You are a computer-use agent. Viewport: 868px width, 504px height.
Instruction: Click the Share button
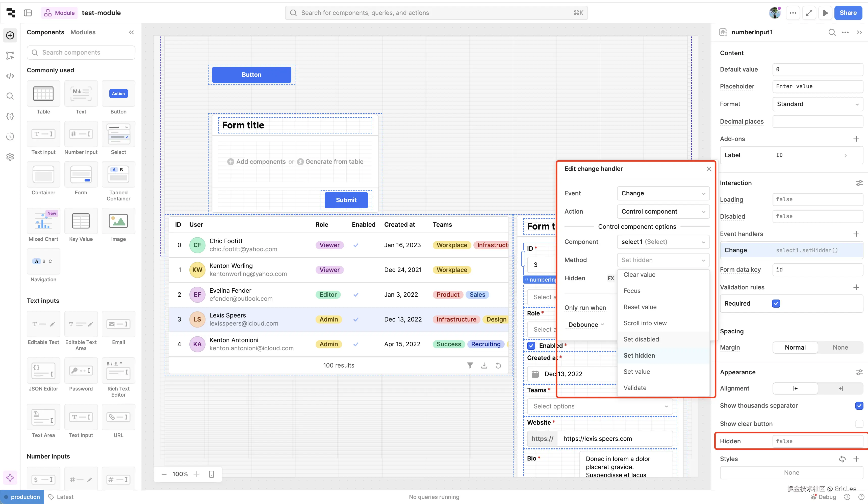[848, 13]
